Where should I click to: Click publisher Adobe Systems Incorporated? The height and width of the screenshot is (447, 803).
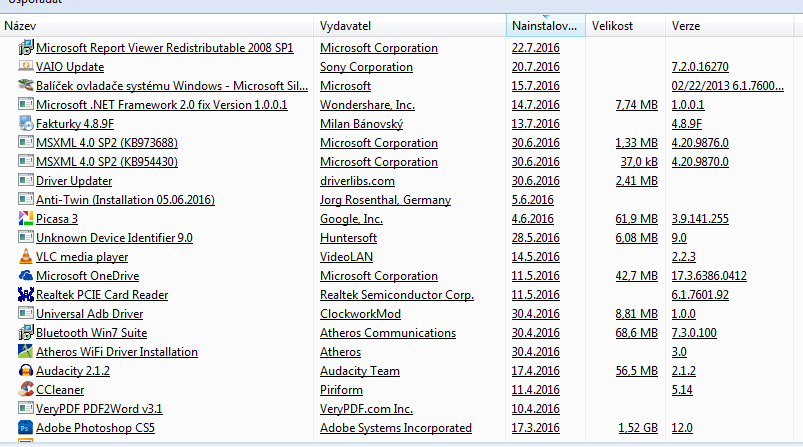point(396,428)
